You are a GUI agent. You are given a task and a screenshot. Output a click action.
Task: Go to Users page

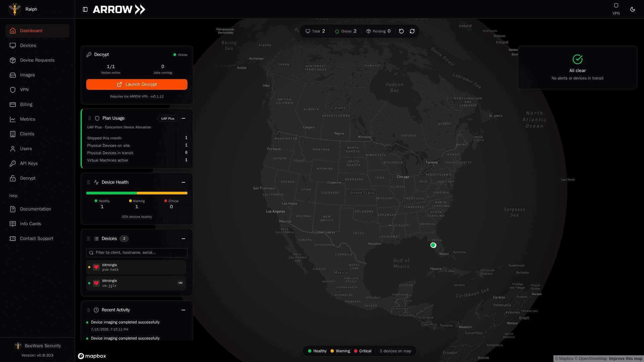pyautogui.click(x=37, y=149)
